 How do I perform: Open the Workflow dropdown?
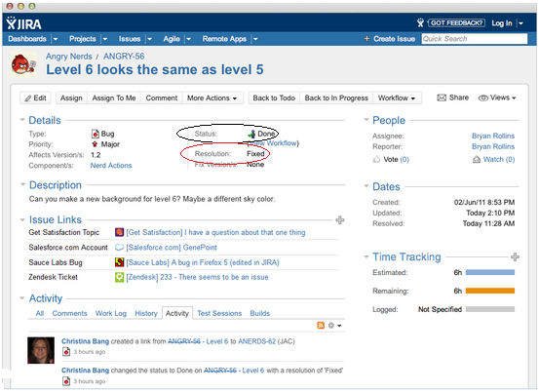[x=397, y=98]
